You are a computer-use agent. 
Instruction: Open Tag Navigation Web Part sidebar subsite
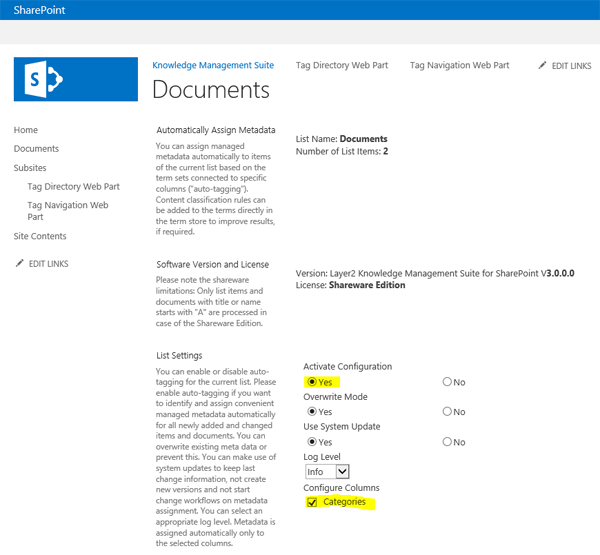(68, 211)
